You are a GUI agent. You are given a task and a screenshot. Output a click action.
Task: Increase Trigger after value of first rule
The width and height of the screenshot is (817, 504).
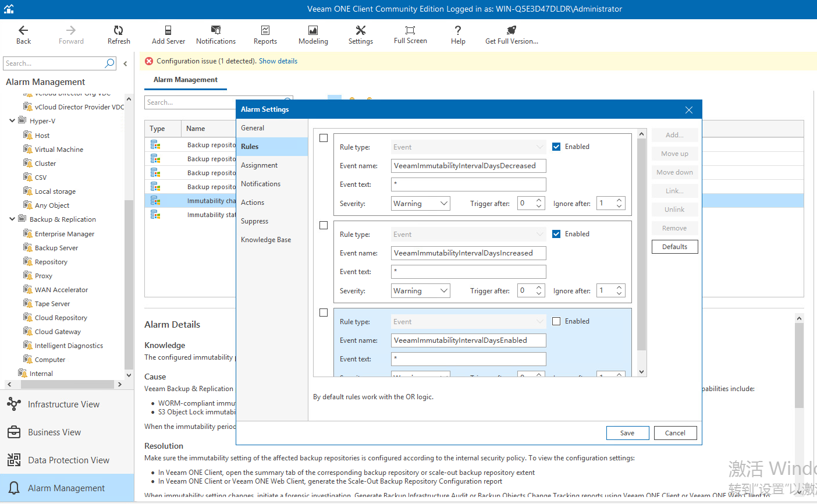pyautogui.click(x=539, y=200)
